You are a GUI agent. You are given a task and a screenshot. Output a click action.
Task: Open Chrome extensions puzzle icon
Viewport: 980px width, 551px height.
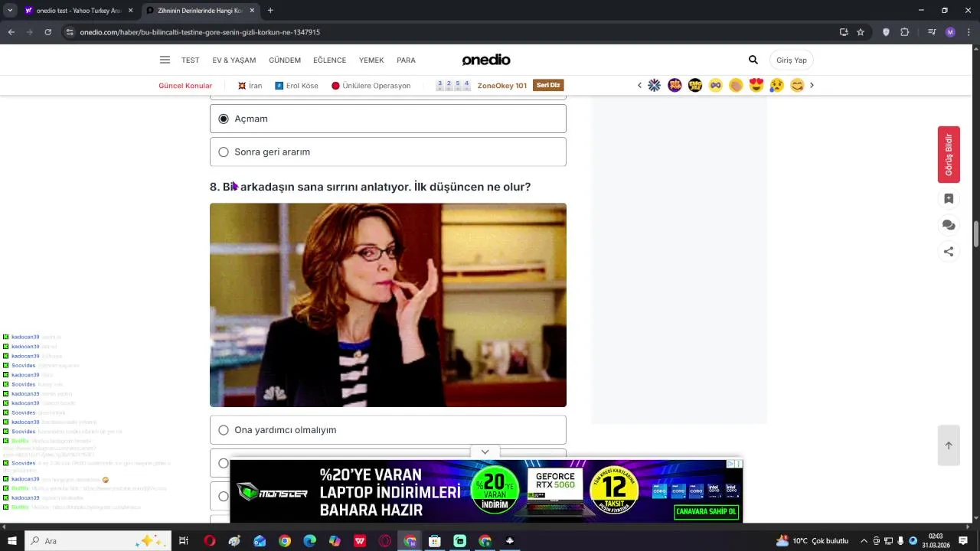coord(905,32)
